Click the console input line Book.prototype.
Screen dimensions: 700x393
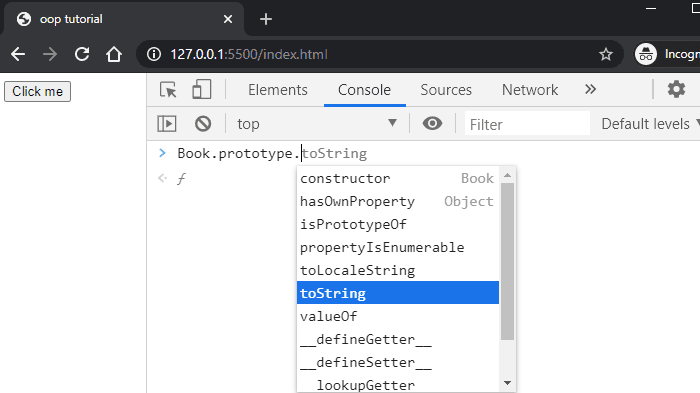(238, 154)
